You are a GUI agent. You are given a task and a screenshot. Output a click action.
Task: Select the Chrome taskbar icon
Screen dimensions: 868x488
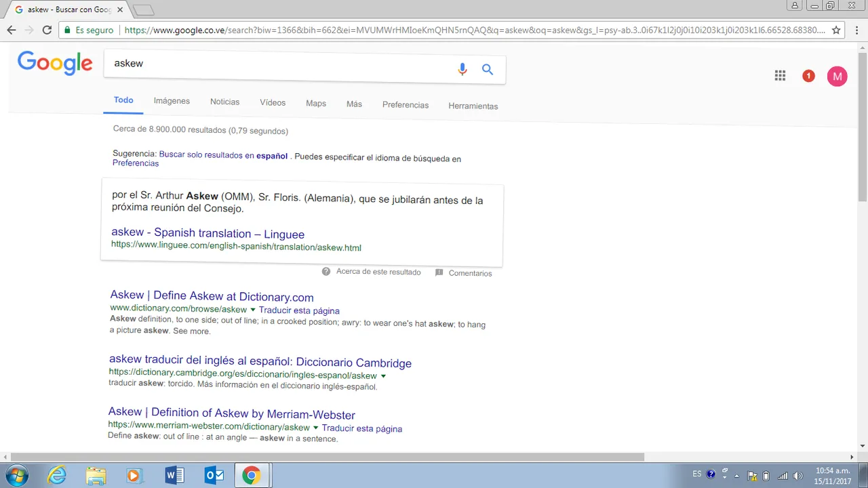[252, 475]
